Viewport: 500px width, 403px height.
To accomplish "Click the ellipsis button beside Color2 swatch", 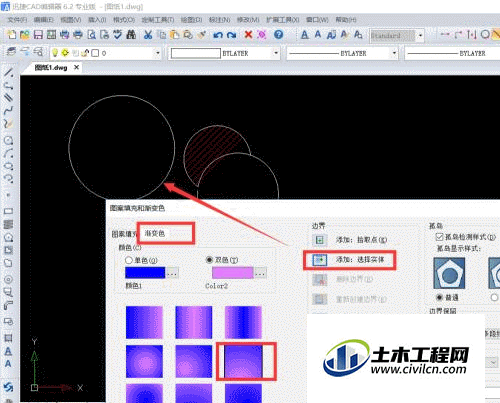I will (x=260, y=273).
